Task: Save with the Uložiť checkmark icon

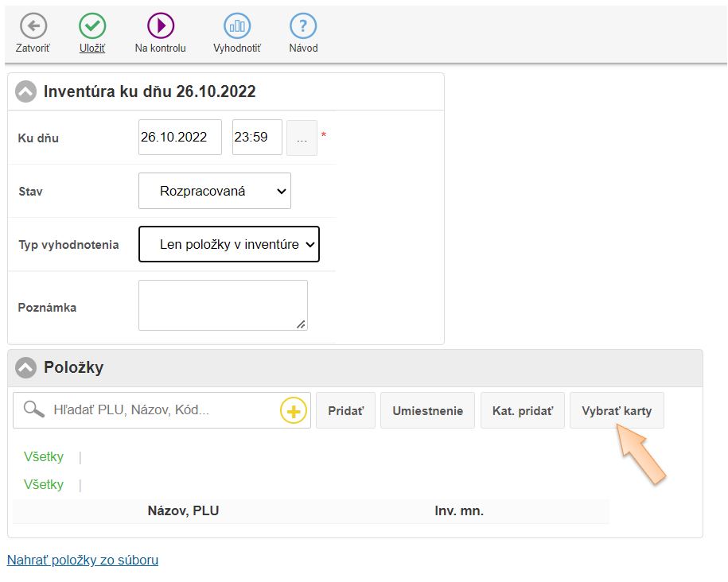Action: pos(92,26)
